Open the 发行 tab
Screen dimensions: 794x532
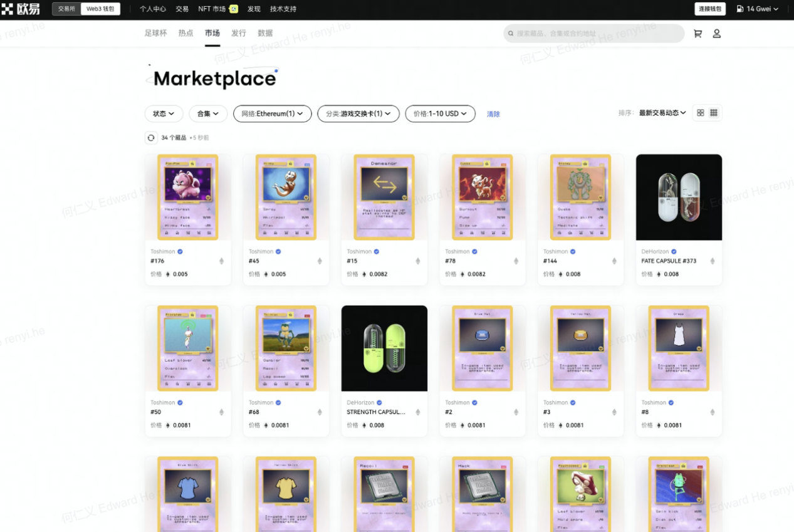click(x=239, y=33)
